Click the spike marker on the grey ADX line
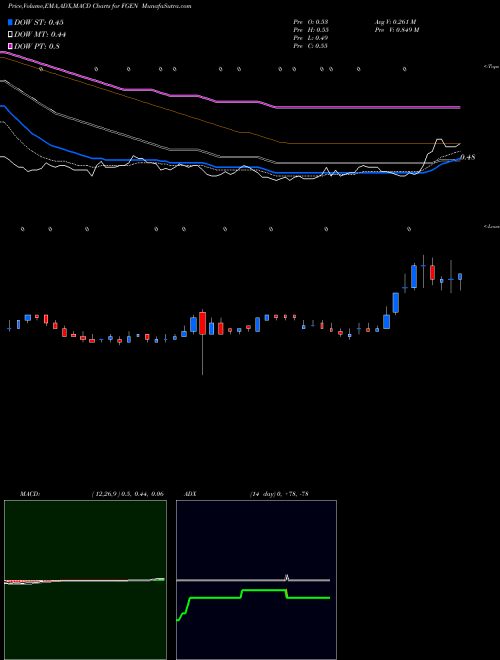 (x=287, y=578)
